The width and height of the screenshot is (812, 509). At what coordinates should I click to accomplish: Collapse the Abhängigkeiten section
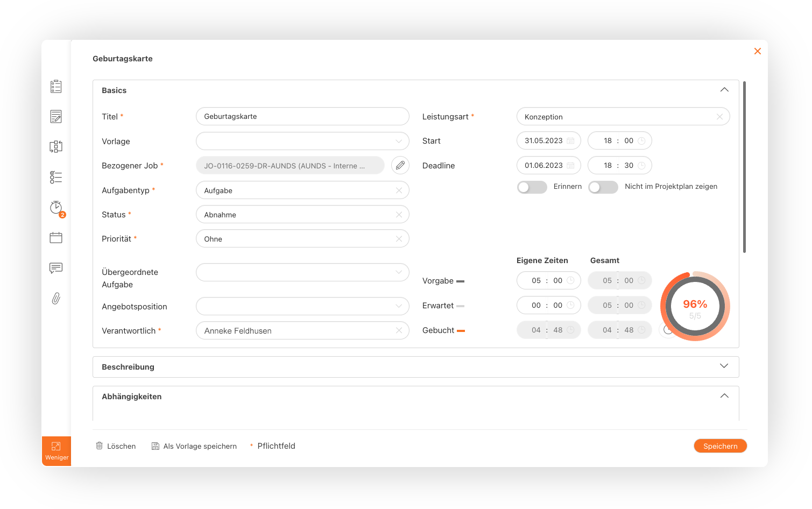[x=724, y=396]
